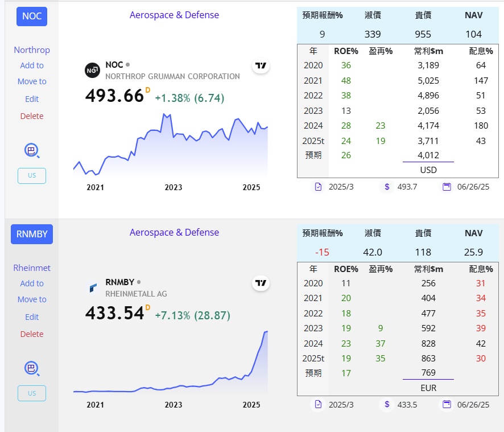Click the RNMBY ticker badge
Image resolution: width=504 pixels, height=432 pixels.
[x=32, y=234]
